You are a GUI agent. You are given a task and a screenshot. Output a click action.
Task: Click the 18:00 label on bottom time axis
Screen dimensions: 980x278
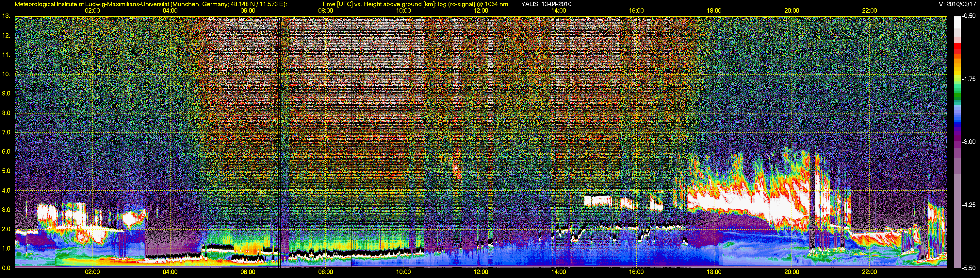(714, 272)
